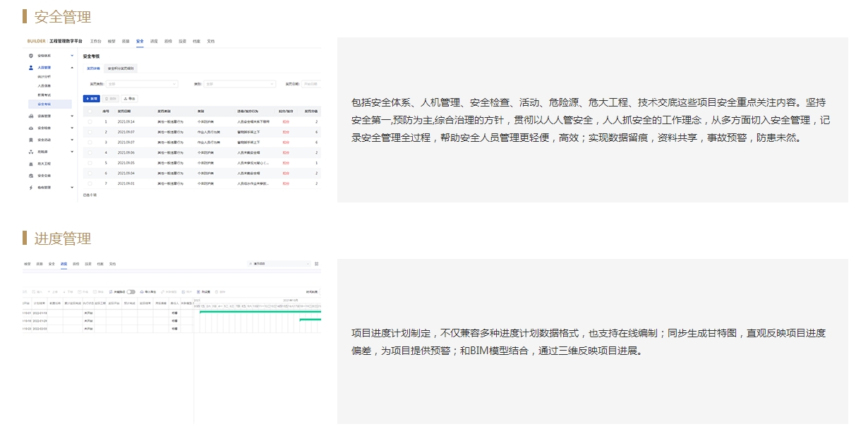Click the 导入导出 cloud icon
868x436 pixels.
click(x=142, y=291)
